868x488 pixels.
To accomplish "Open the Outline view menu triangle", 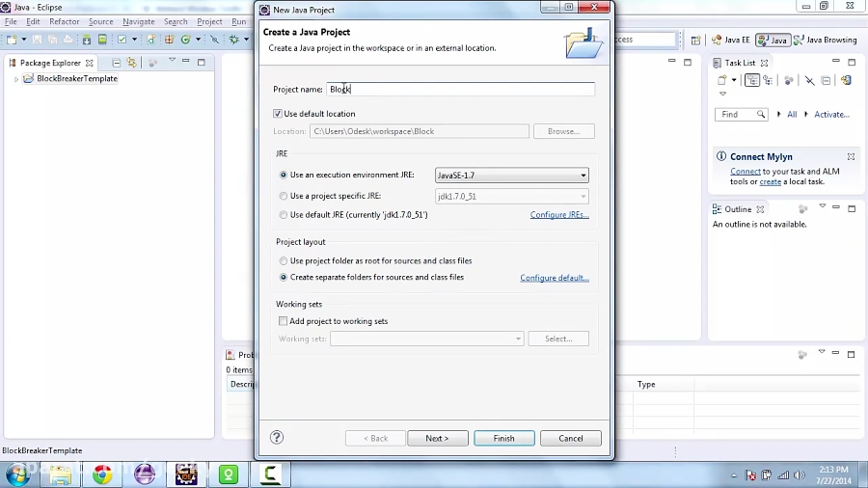I will point(822,206).
